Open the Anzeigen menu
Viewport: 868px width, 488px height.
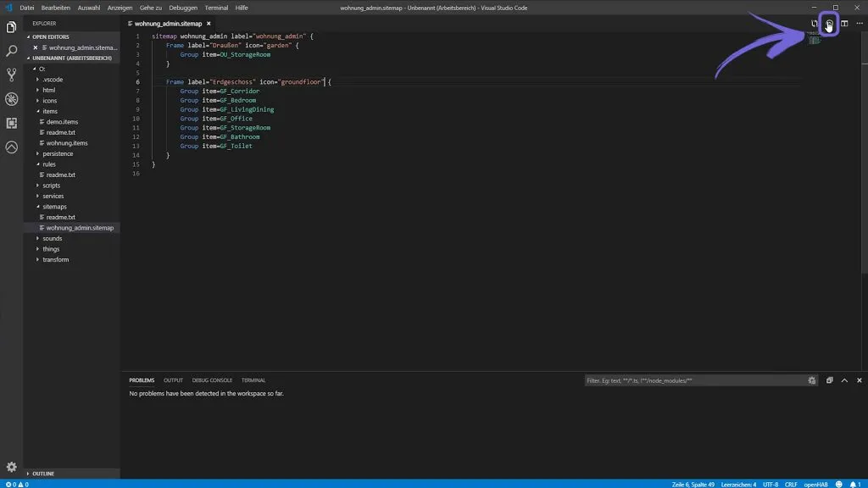[x=120, y=8]
